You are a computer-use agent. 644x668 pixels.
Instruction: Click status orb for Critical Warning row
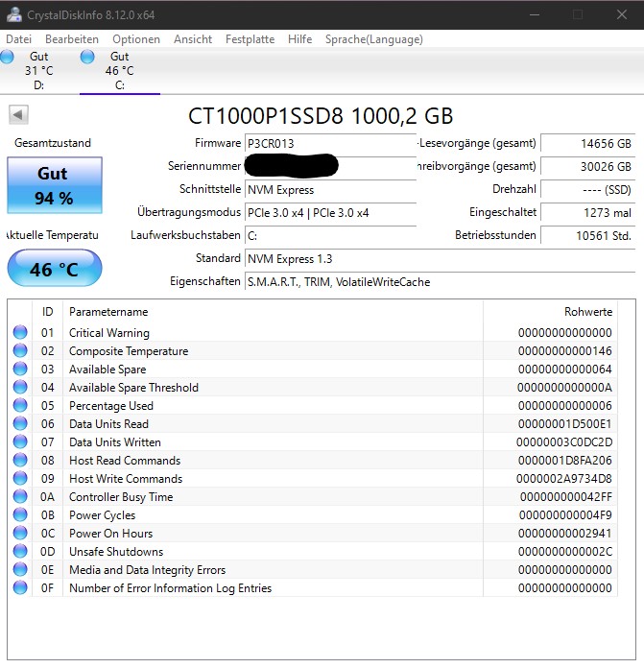coord(20,332)
